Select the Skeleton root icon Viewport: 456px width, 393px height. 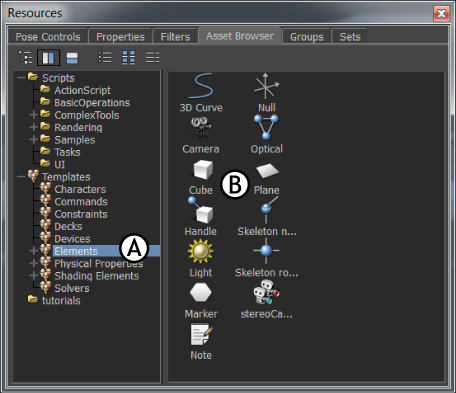[266, 251]
